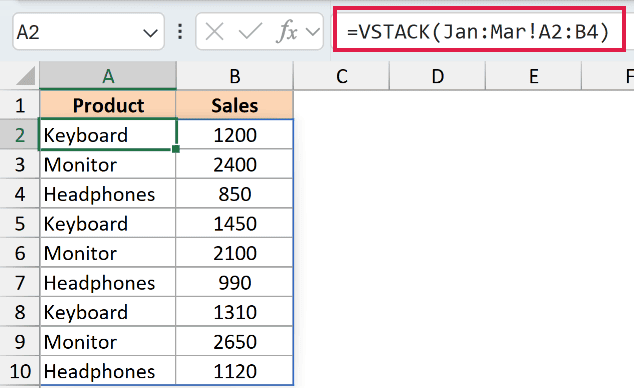Viewport: 634px width, 388px height.
Task: Open the Insert Function fx icon
Action: [x=287, y=32]
